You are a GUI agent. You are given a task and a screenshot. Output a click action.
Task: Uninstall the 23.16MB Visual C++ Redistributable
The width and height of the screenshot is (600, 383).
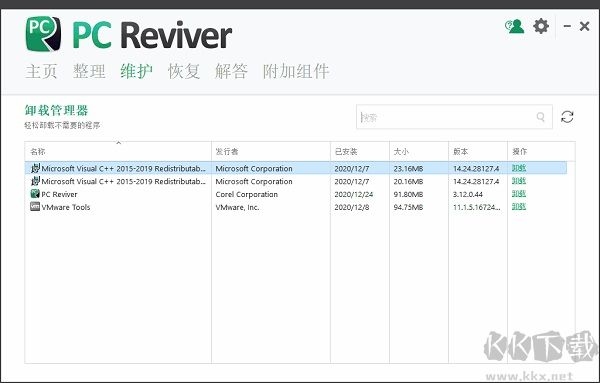(519, 168)
